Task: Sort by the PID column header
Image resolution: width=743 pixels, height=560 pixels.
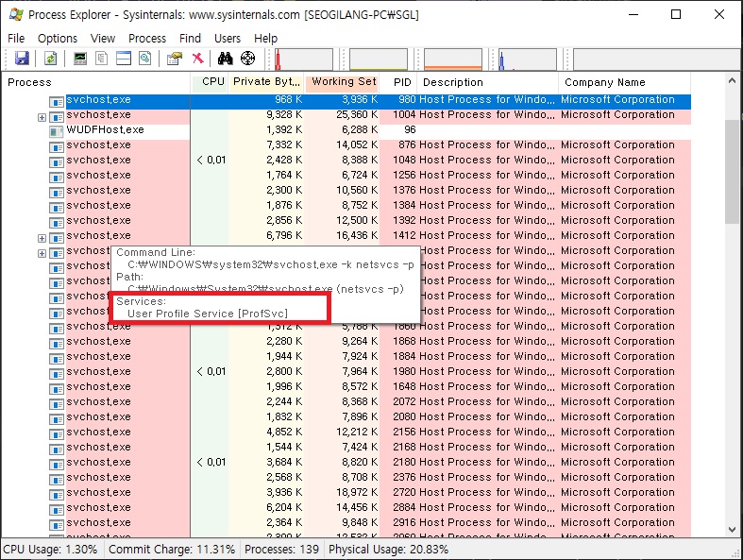Action: [x=398, y=82]
